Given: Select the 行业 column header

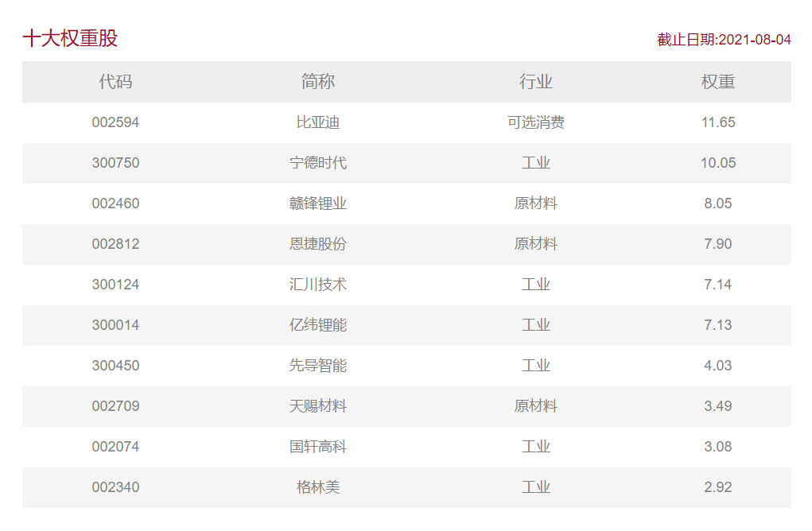Looking at the screenshot, I should point(536,82).
